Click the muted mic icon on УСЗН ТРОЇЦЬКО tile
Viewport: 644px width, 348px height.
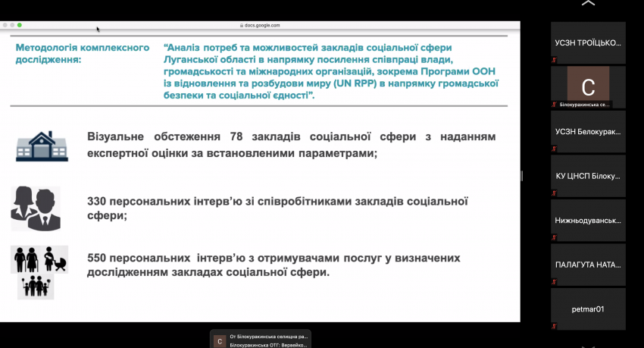click(554, 60)
